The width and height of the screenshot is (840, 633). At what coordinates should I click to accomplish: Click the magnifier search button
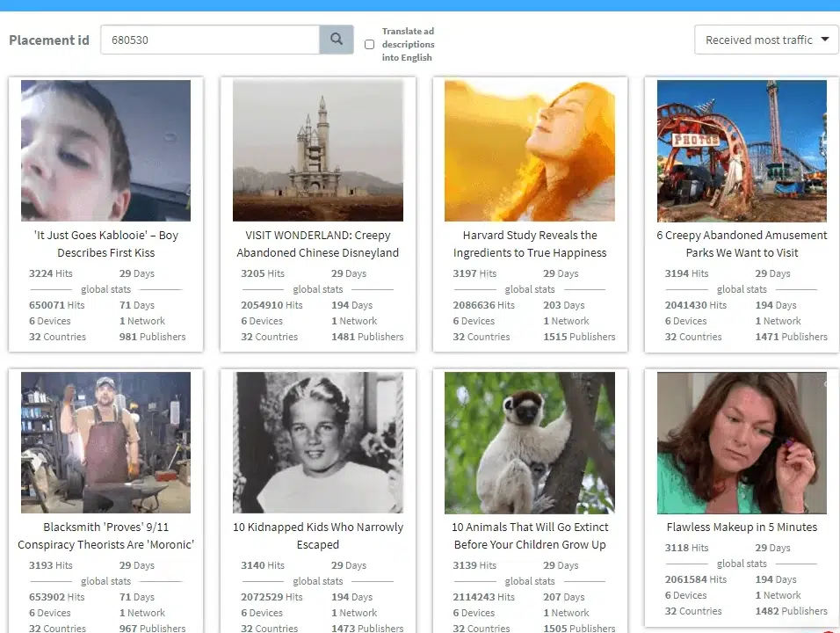point(336,40)
